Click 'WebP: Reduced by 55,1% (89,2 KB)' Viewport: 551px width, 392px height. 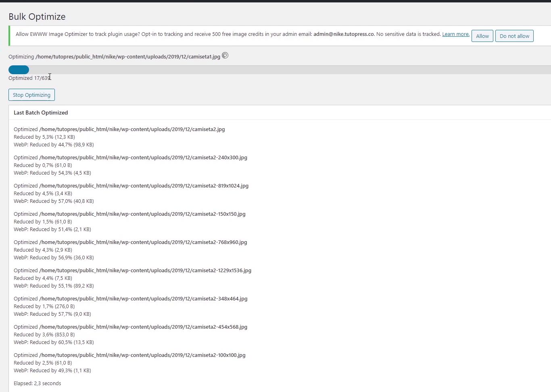[x=54, y=286]
